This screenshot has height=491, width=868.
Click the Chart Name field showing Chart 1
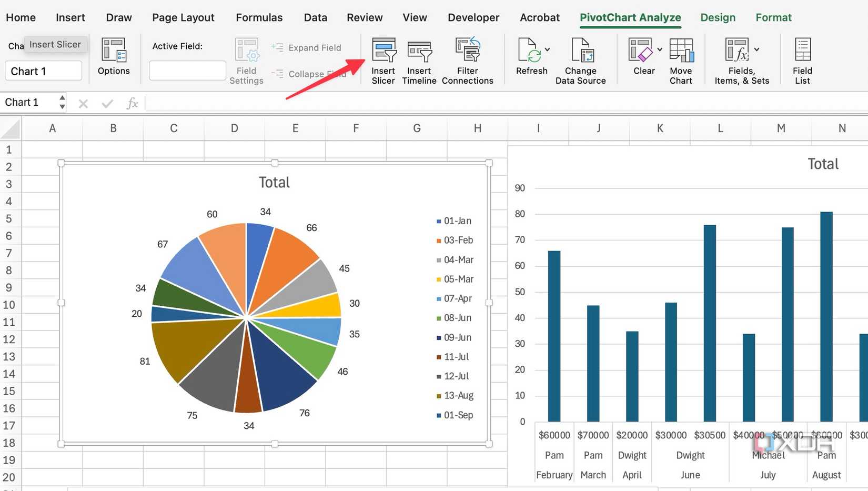click(x=44, y=71)
